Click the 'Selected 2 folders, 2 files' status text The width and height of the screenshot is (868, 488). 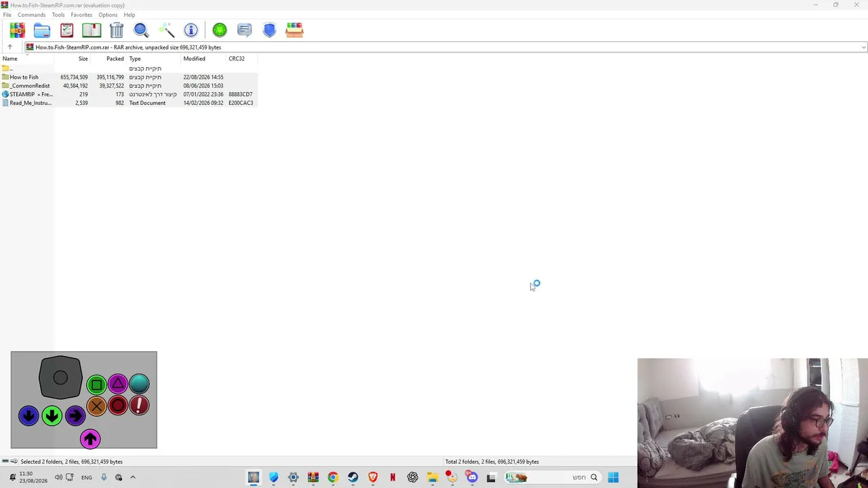click(x=71, y=462)
